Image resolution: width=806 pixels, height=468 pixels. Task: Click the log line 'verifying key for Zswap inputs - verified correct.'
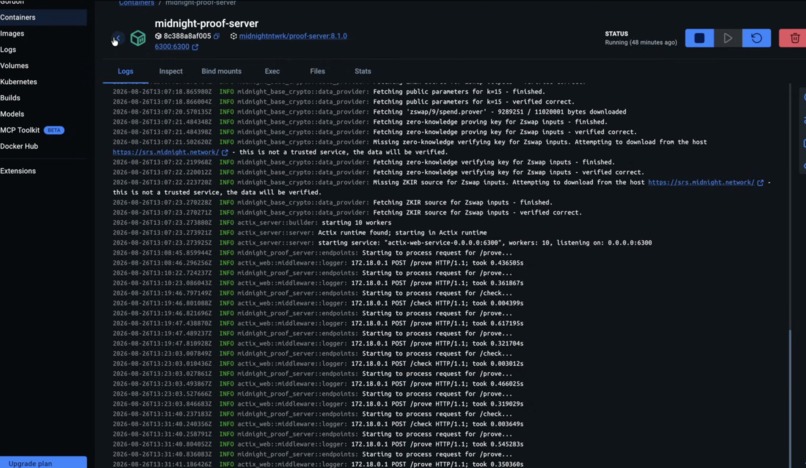(378, 172)
